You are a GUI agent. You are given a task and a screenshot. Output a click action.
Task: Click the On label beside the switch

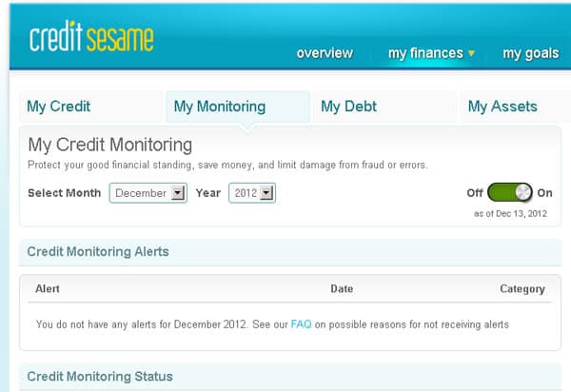point(544,193)
